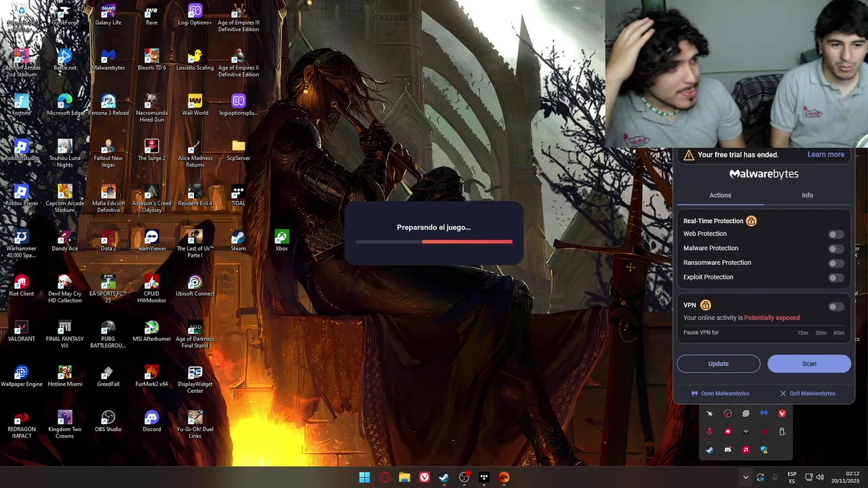
Task: Select the Microsoft Edge desktop shortcut
Action: pyautogui.click(x=64, y=105)
